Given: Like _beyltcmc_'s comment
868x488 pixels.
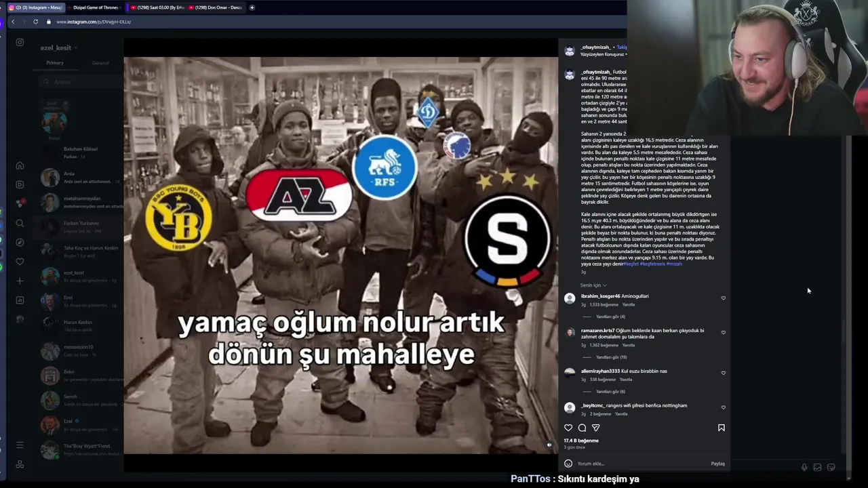Looking at the screenshot, I should 723,408.
